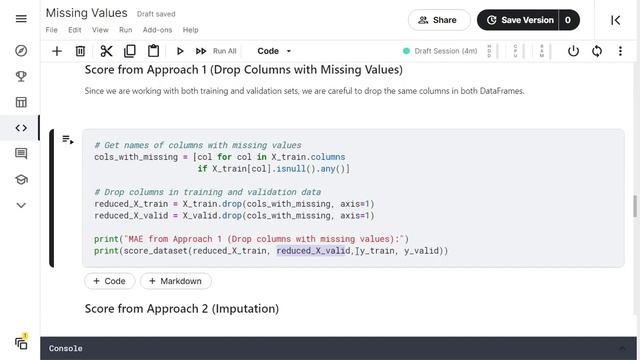Open the Edit menu
The height and width of the screenshot is (360, 640).
pyautogui.click(x=75, y=30)
